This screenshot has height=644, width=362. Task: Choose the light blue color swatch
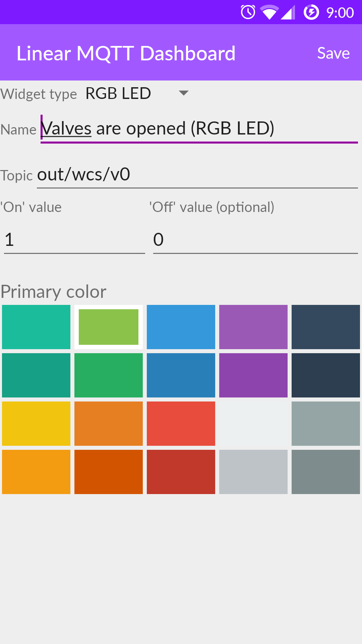[181, 327]
